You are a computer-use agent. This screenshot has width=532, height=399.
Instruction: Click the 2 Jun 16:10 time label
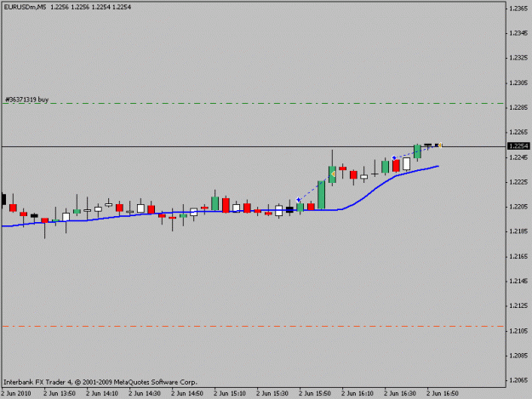click(358, 394)
